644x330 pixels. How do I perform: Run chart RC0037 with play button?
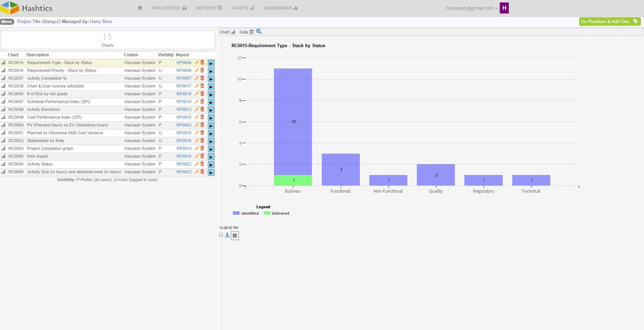211,78
